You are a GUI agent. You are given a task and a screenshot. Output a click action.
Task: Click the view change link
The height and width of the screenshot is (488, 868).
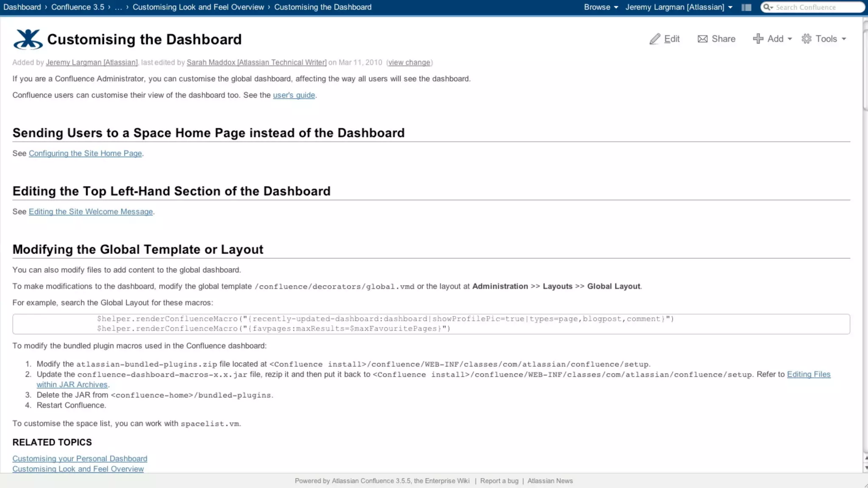click(x=409, y=63)
